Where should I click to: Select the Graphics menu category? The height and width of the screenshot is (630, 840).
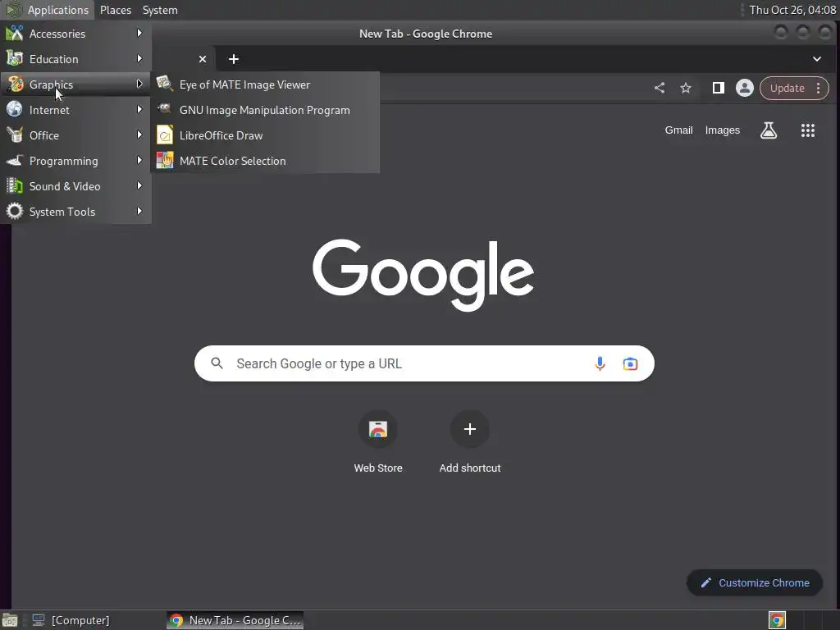(x=75, y=84)
